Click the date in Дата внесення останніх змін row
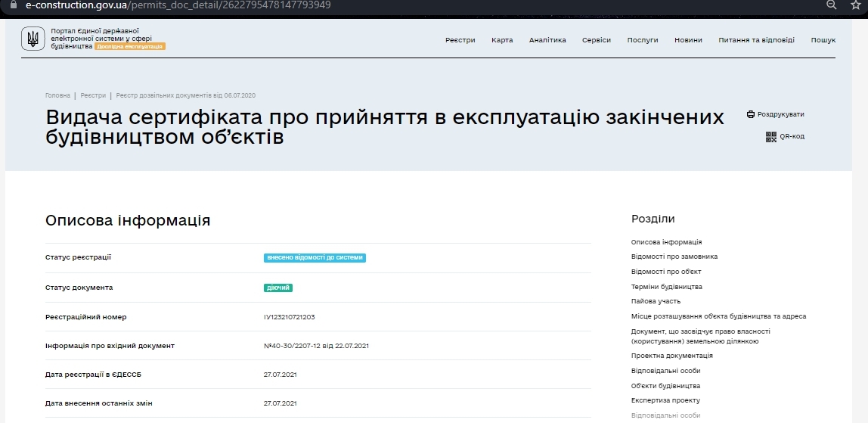 pos(281,403)
